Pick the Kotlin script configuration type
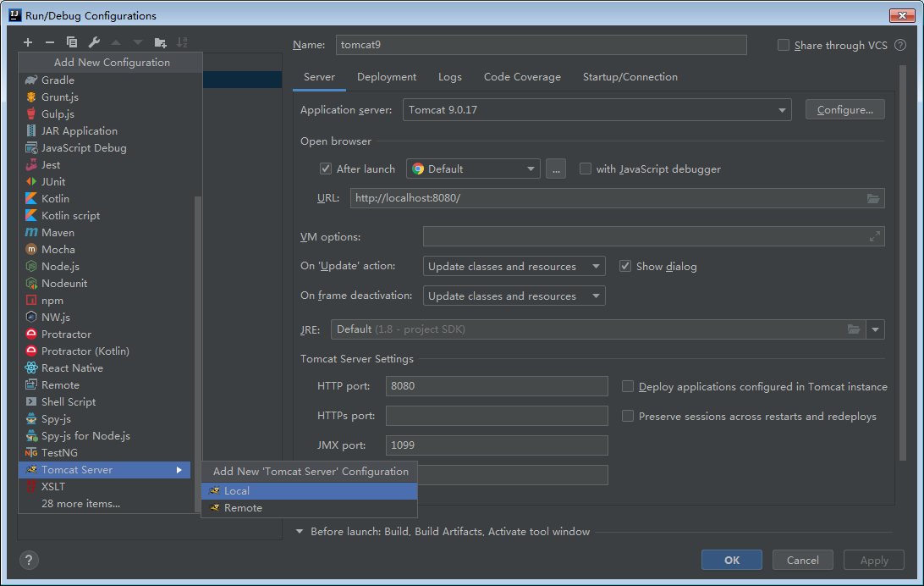This screenshot has height=586, width=924. (x=105, y=216)
